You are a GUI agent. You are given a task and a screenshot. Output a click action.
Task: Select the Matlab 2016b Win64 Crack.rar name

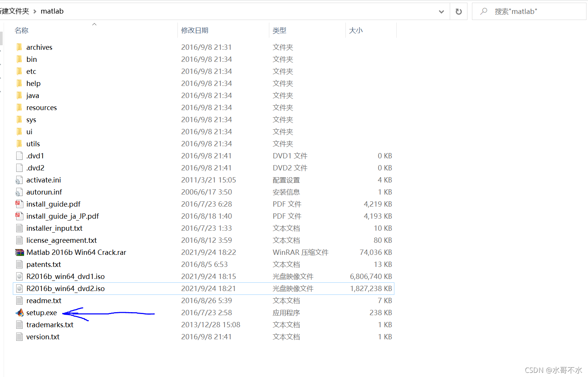(x=76, y=252)
